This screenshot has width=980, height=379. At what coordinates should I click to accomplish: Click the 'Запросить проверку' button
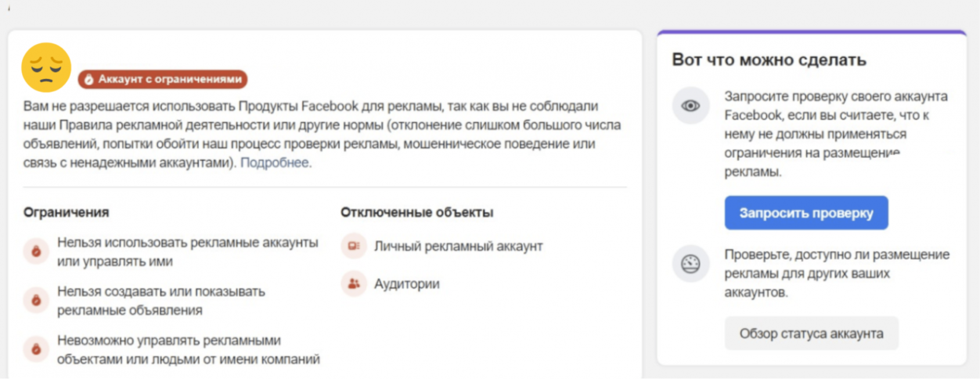(x=806, y=213)
